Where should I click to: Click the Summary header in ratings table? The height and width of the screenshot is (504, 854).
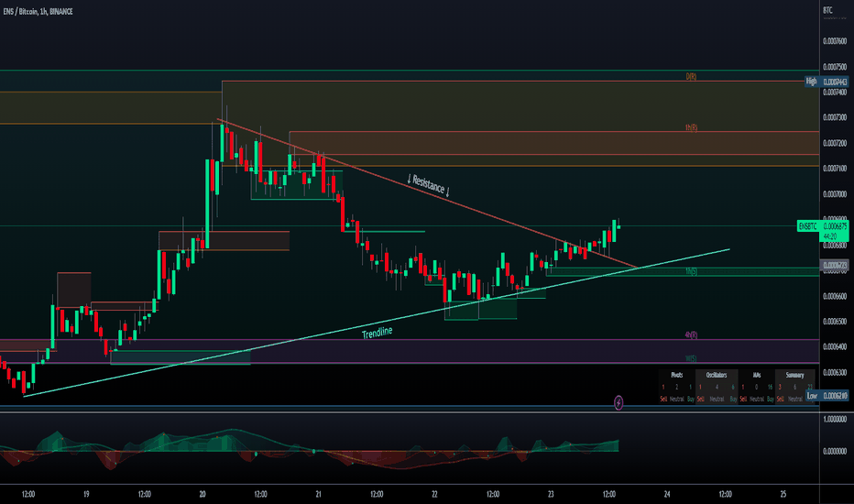[x=794, y=375]
